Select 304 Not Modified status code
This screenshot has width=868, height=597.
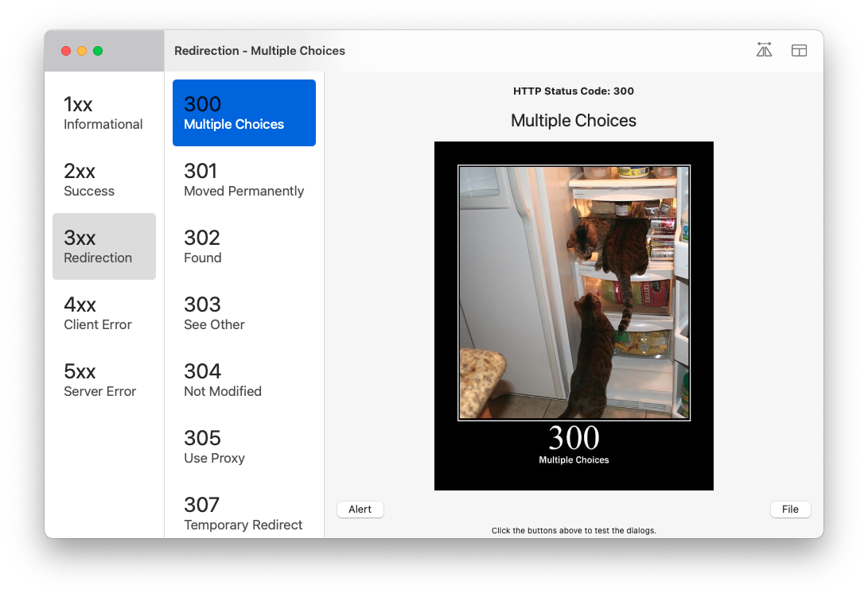tap(244, 380)
